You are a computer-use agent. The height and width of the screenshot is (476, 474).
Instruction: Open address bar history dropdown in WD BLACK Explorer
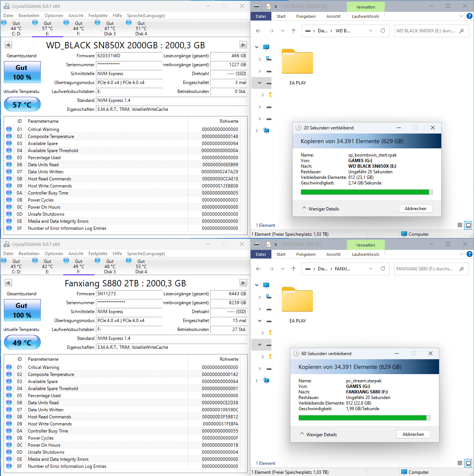[x=371, y=31]
